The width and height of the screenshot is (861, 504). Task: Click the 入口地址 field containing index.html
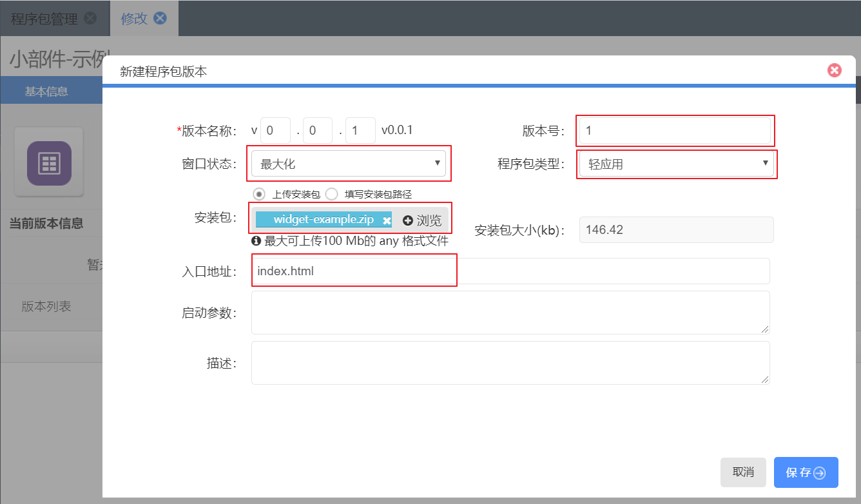(510, 271)
